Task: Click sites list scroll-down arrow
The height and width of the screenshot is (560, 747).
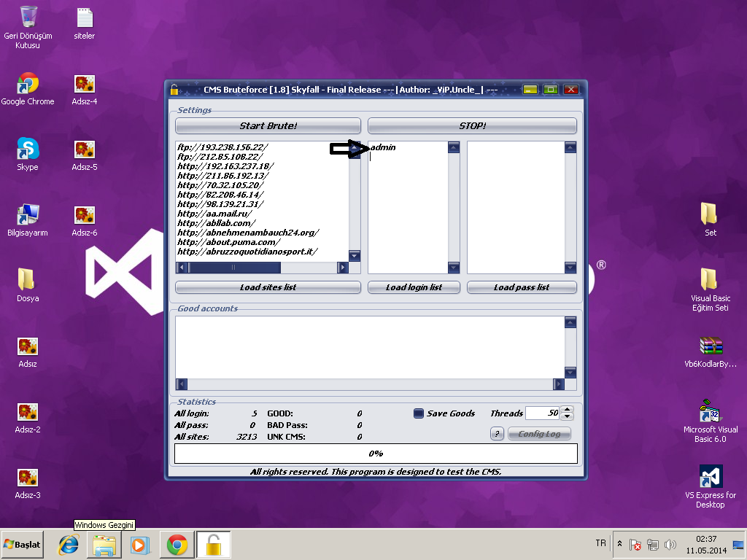Action: coord(355,256)
